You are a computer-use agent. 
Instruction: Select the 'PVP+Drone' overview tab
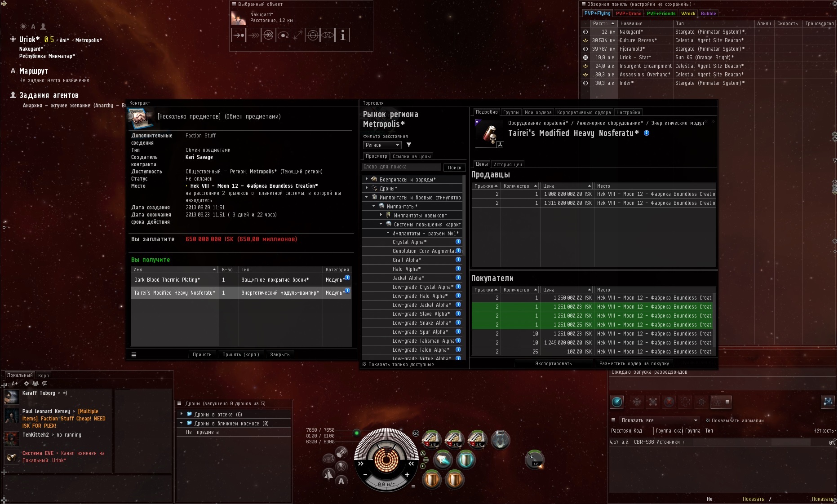click(628, 13)
